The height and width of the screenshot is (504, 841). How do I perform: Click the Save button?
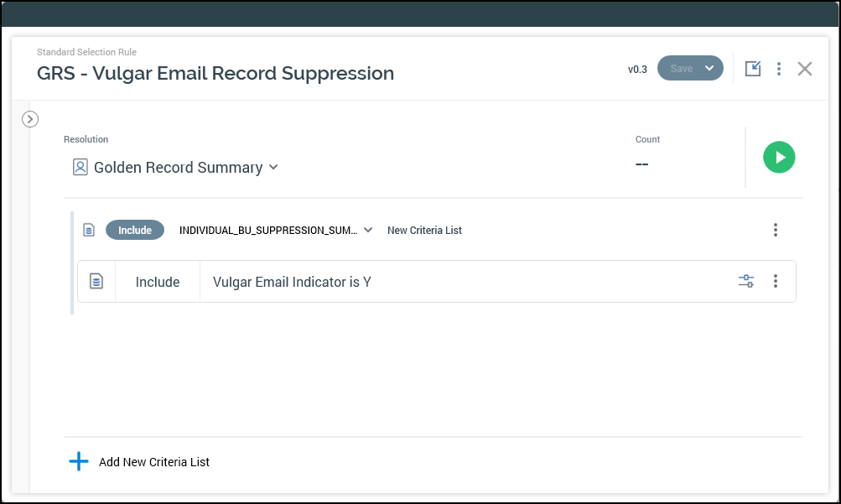[x=681, y=69]
